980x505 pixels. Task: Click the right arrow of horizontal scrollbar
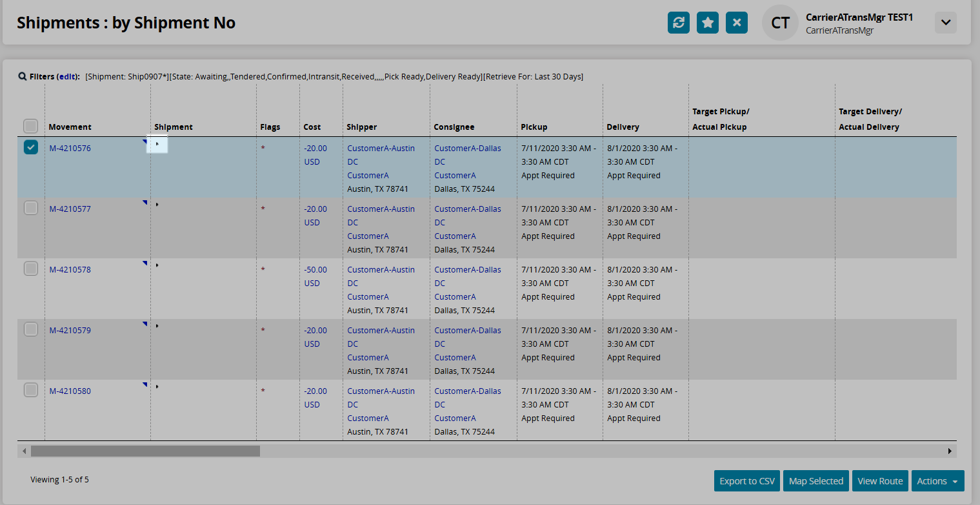[x=950, y=451]
